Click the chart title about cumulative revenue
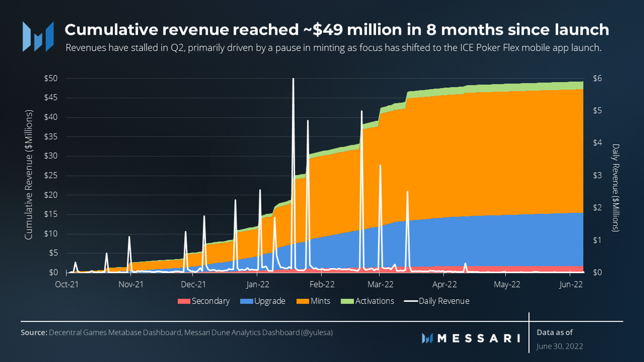This screenshot has height=362, width=644. click(337, 30)
